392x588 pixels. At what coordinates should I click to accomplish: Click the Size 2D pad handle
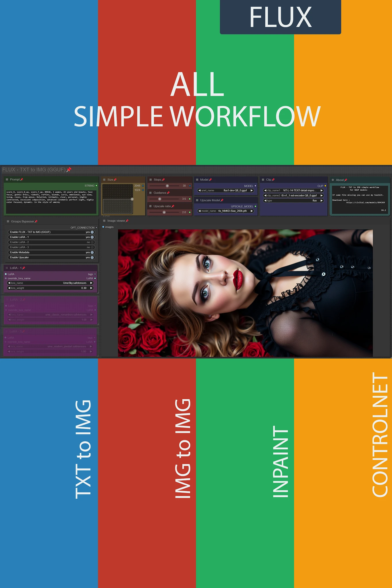pyautogui.click(x=132, y=199)
